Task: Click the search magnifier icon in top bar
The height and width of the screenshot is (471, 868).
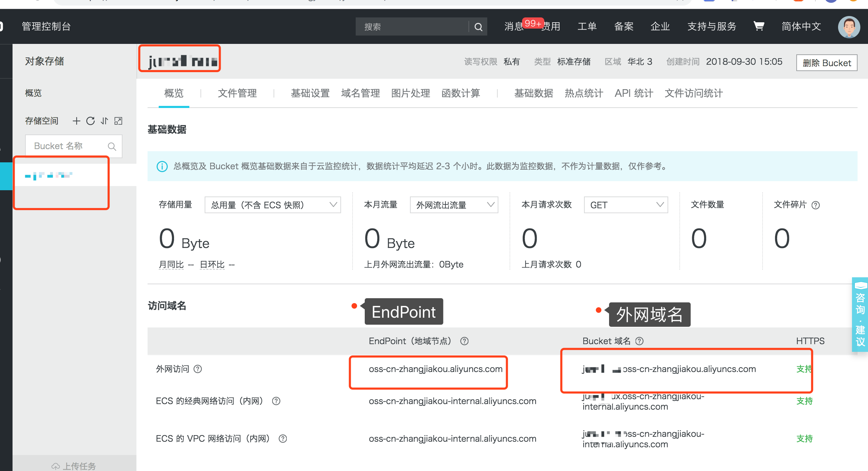Action: click(478, 27)
